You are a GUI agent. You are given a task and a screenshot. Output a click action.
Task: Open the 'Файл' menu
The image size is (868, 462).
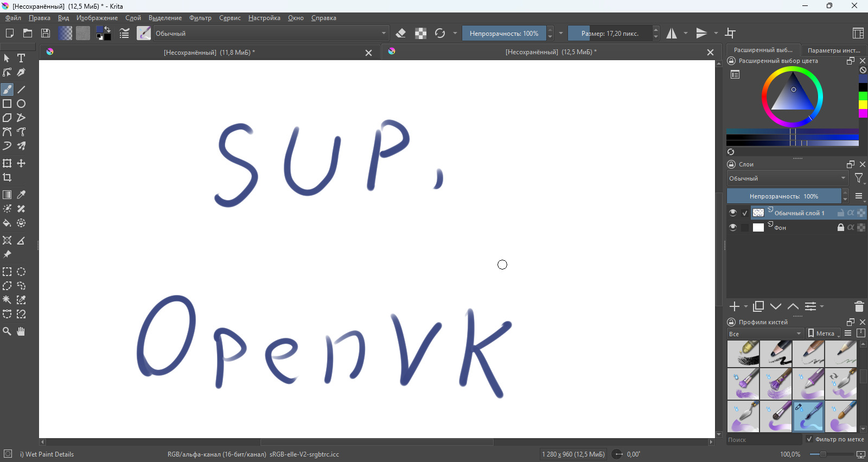tap(13, 18)
